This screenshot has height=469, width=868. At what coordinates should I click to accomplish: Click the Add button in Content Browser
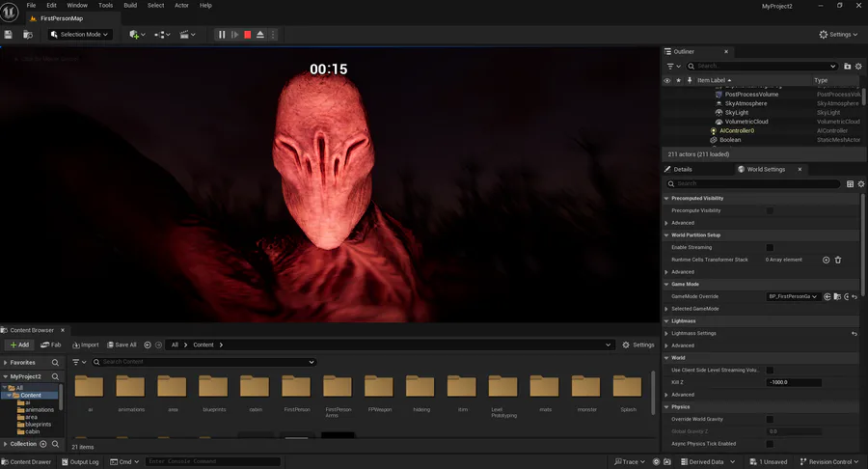point(19,345)
